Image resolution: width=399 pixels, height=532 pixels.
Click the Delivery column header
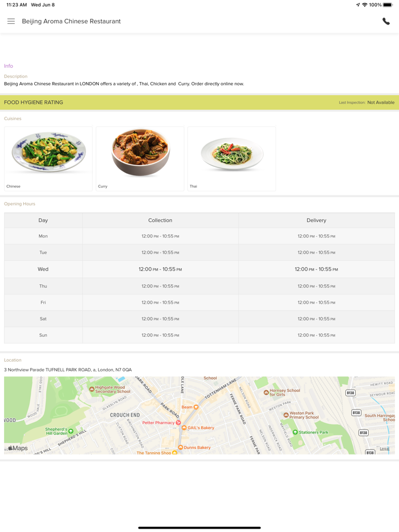(316, 220)
